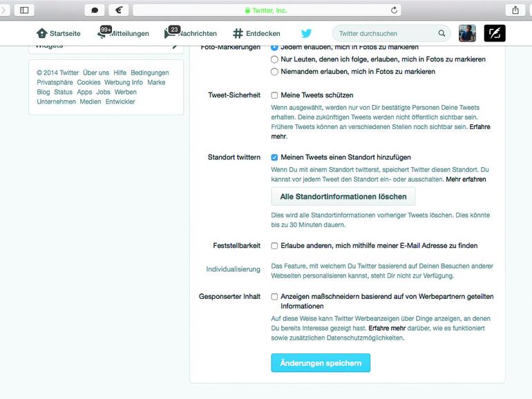Viewport: 532px width, 399px height.
Task: Open the Safari share icon
Action: pos(515,10)
